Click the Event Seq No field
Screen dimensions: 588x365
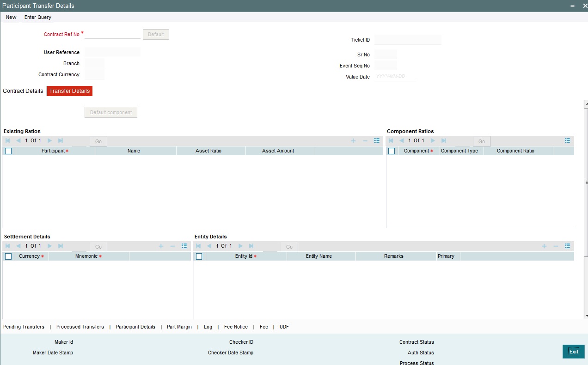[x=386, y=66]
